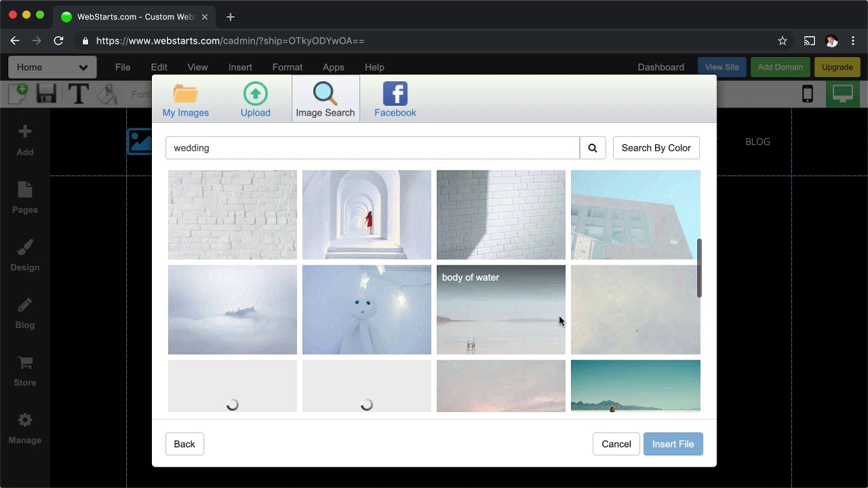The width and height of the screenshot is (868, 488).
Task: Select the white brick wall thumbnail
Action: click(233, 215)
